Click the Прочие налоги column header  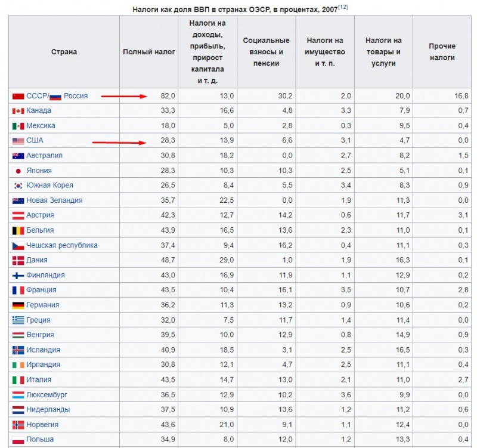(442, 52)
